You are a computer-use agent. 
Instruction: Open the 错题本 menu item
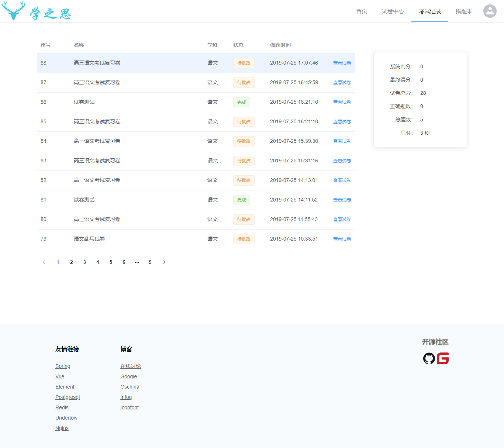coord(463,11)
